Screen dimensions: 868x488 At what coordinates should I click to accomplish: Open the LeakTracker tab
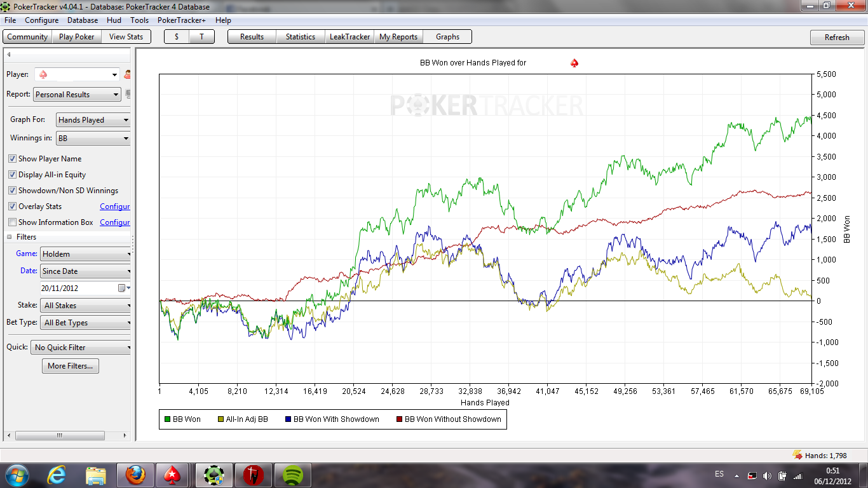click(x=349, y=37)
